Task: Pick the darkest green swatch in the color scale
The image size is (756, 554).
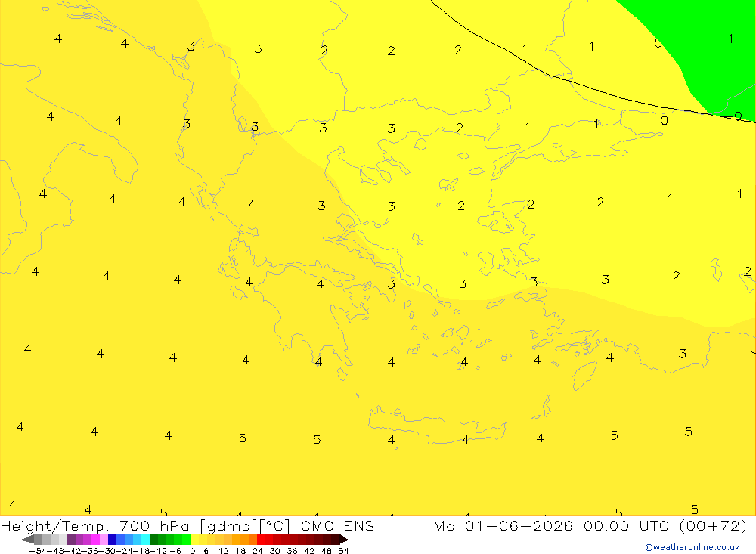Action: coord(153,540)
